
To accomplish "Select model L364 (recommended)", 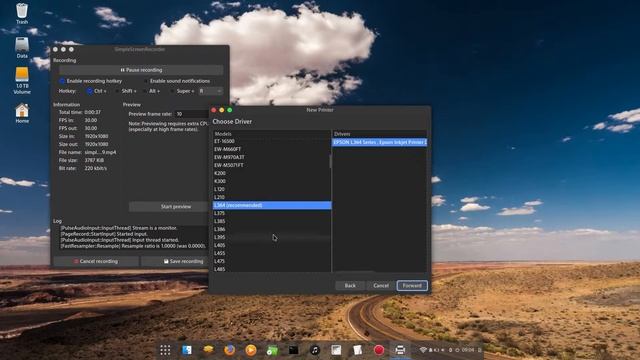I will [x=272, y=205].
